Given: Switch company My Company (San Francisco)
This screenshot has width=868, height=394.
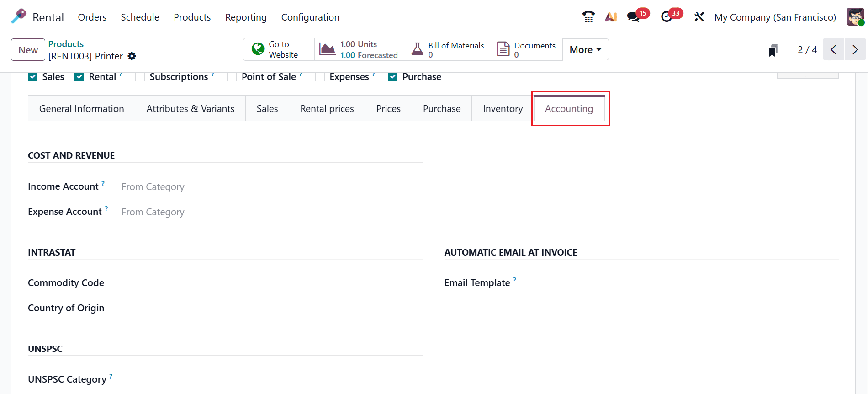Looking at the screenshot, I should pos(775,17).
